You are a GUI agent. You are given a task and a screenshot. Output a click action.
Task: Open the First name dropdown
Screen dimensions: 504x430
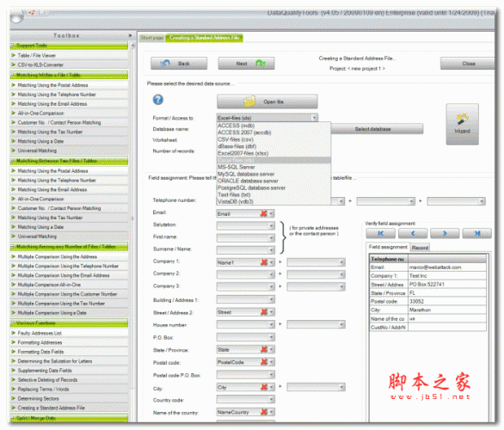(271, 238)
